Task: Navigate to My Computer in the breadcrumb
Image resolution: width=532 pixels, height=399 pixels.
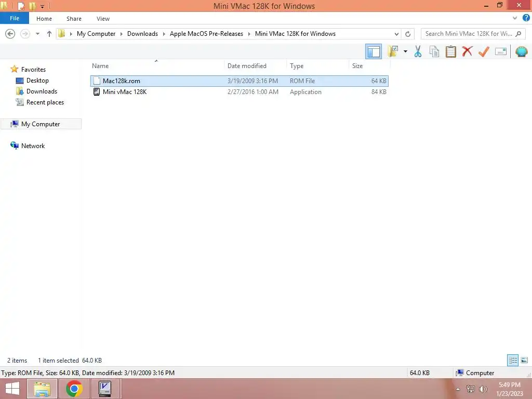Action: pyautogui.click(x=96, y=34)
